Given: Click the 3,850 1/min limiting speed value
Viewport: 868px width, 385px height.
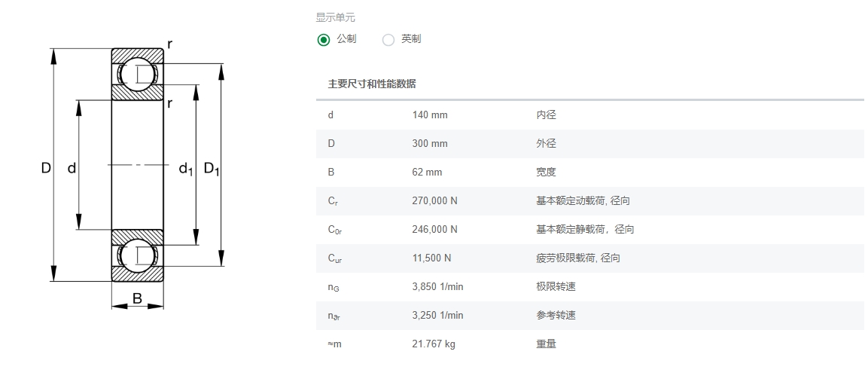Looking at the screenshot, I should (x=437, y=287).
